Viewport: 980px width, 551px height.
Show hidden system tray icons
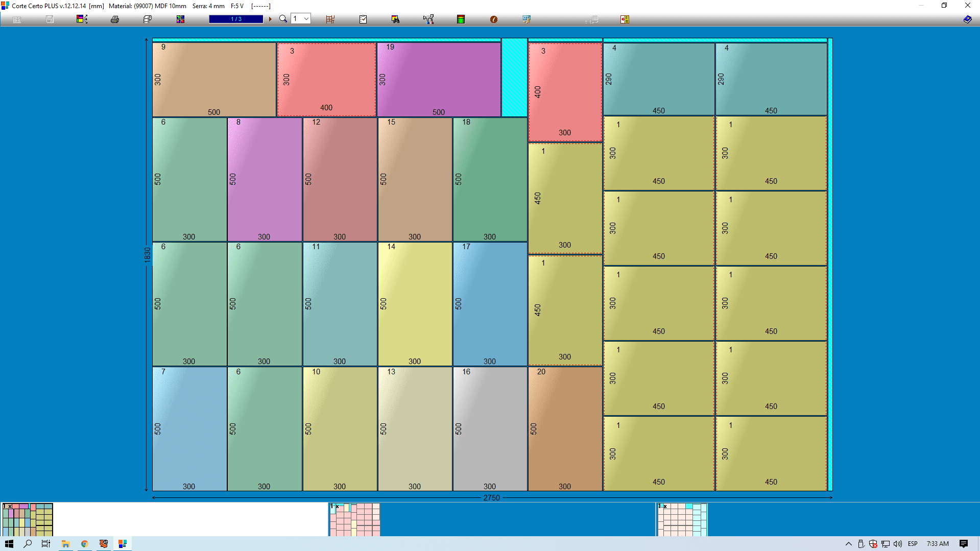pos(849,544)
